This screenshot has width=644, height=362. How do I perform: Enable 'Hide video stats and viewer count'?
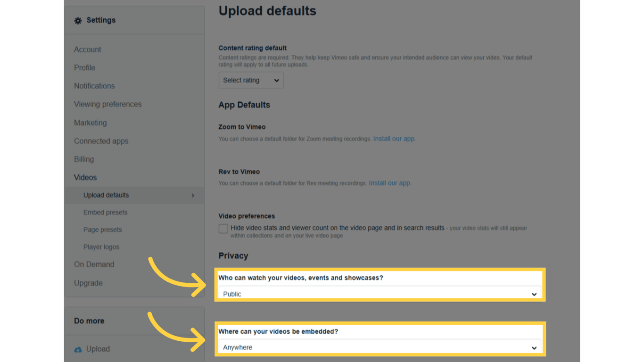tap(223, 228)
